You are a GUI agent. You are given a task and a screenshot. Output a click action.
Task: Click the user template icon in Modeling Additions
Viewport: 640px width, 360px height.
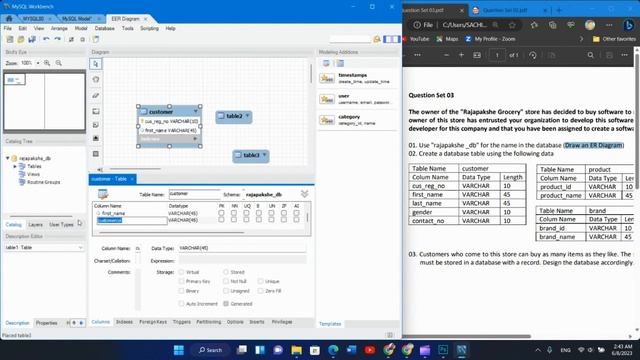pyautogui.click(x=327, y=99)
